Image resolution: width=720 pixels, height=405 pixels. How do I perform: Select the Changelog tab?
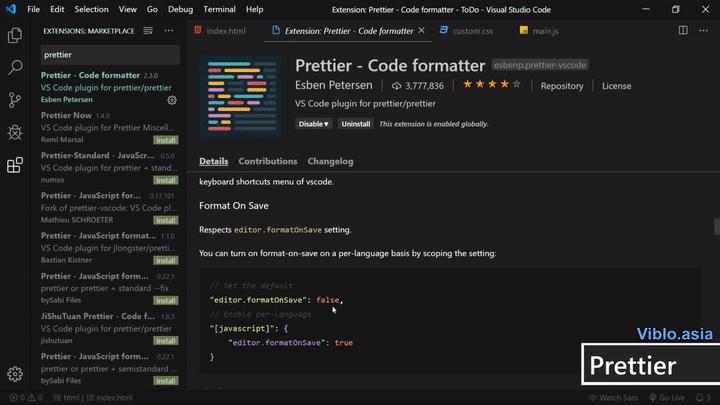pyautogui.click(x=331, y=162)
